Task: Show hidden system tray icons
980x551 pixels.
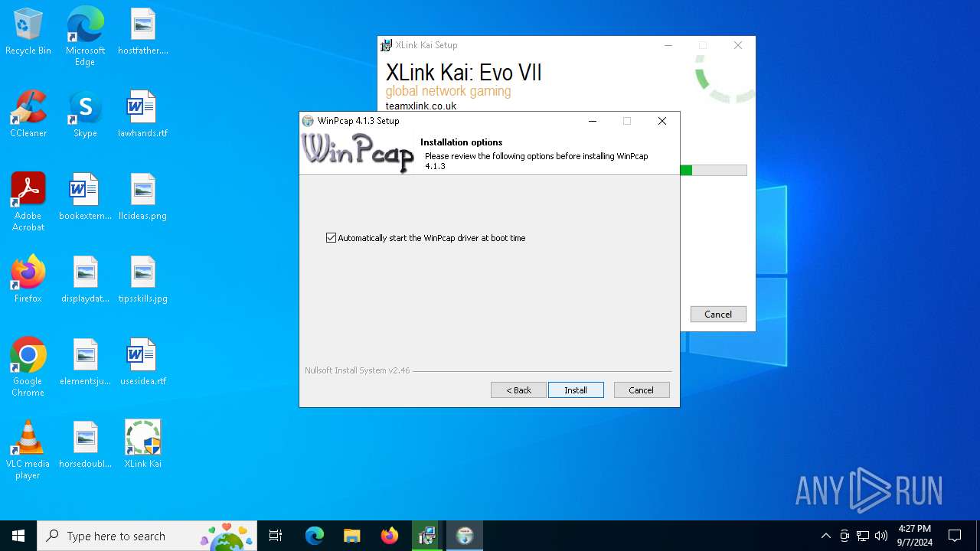Action: point(825,536)
